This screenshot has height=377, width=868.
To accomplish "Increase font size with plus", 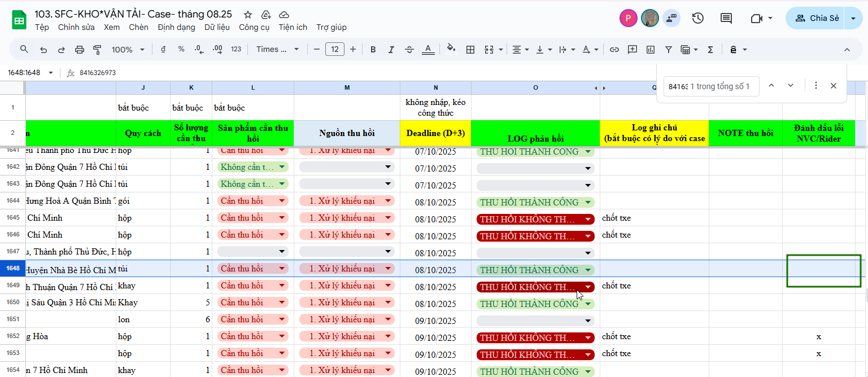I will click(353, 50).
